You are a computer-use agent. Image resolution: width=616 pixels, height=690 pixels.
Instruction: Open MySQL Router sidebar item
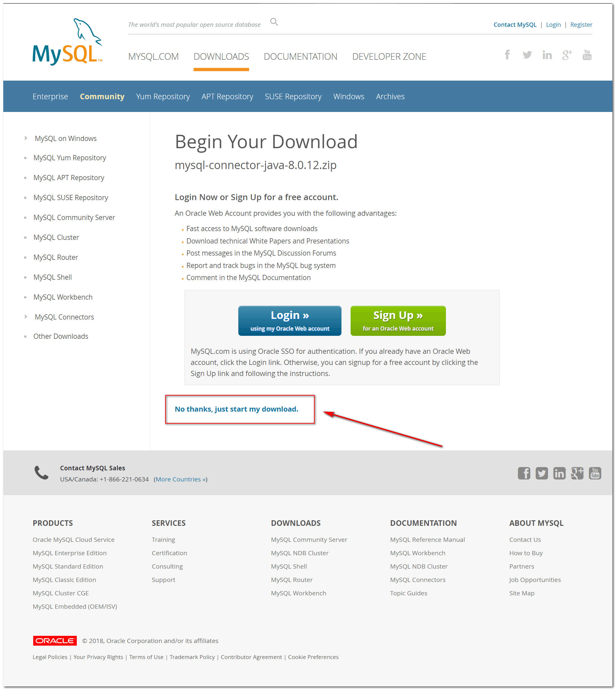tap(56, 258)
